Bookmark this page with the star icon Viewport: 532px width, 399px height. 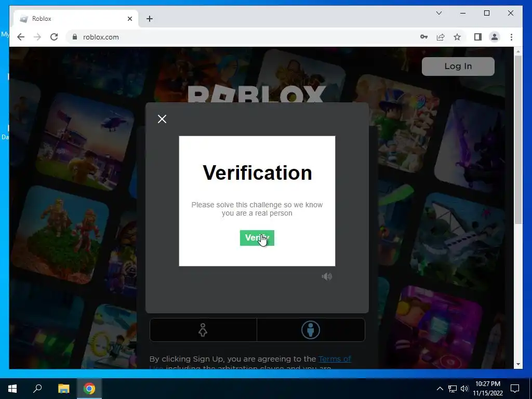[x=457, y=37]
